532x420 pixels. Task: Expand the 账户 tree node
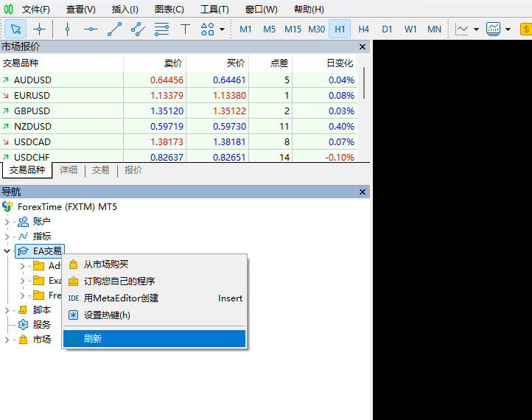click(7, 221)
